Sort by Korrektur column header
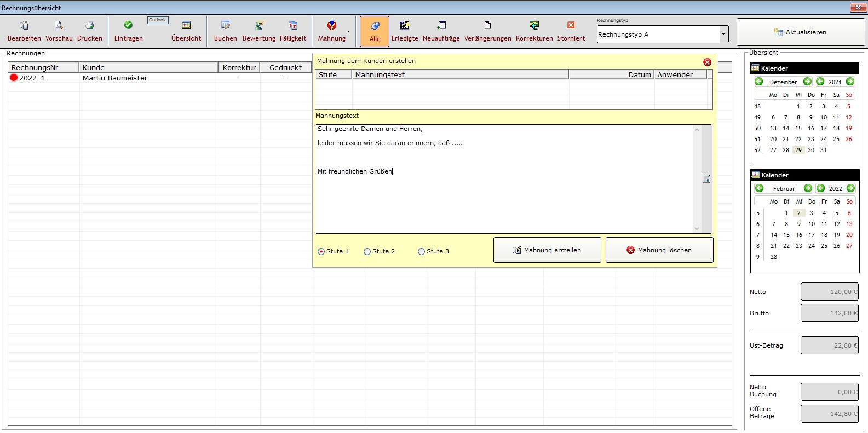 tap(239, 67)
